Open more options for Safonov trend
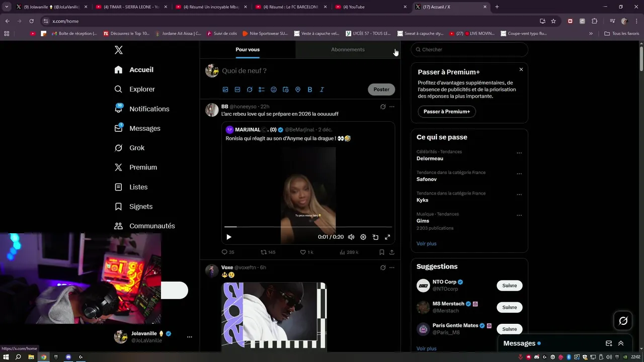This screenshot has width=644, height=362. [x=519, y=174]
